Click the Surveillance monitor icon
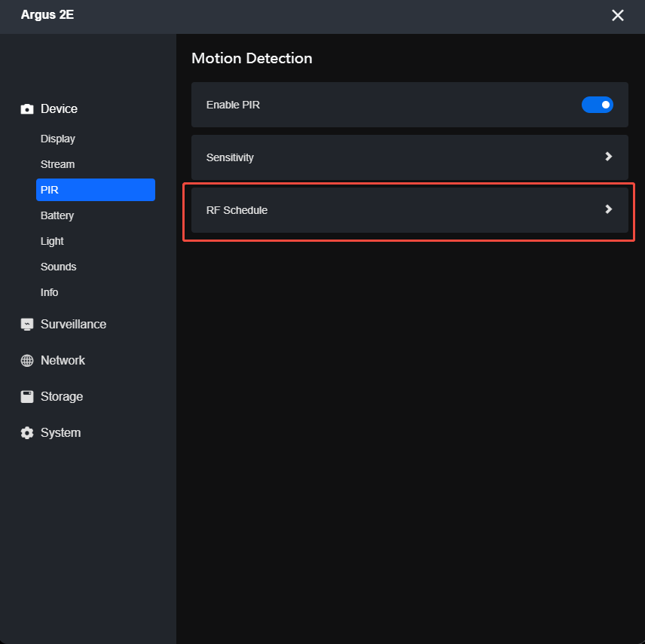Screen dimensions: 645x644 click(x=27, y=325)
